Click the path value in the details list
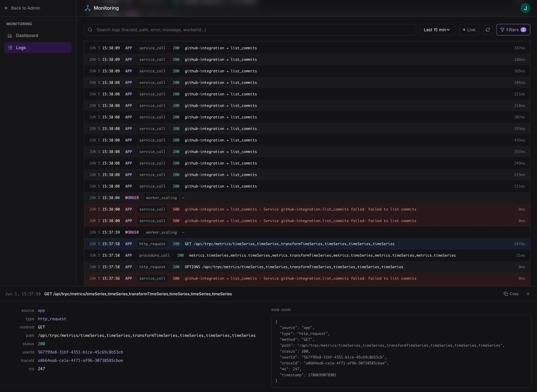Image resolution: width=537 pixels, height=392 pixels. [147, 335]
